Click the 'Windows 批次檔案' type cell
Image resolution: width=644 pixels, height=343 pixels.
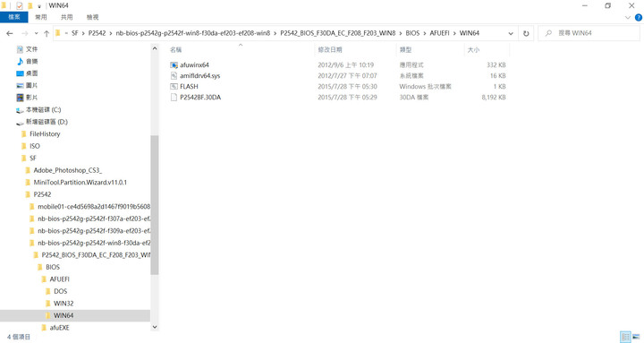click(x=425, y=87)
